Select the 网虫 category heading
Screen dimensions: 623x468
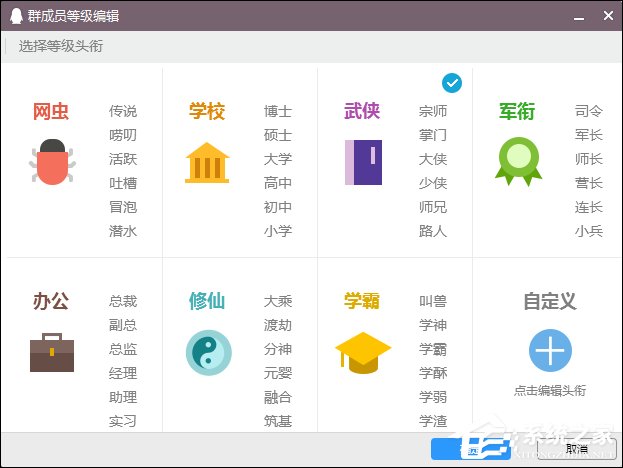pos(51,111)
